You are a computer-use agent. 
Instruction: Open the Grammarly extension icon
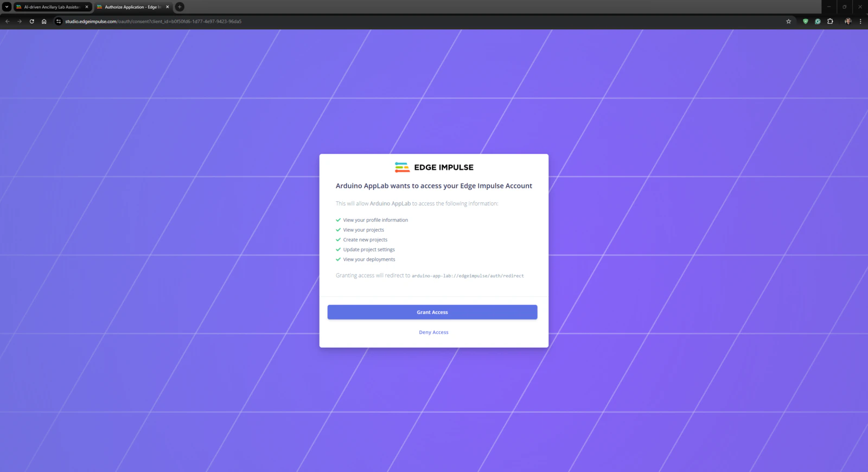click(818, 22)
